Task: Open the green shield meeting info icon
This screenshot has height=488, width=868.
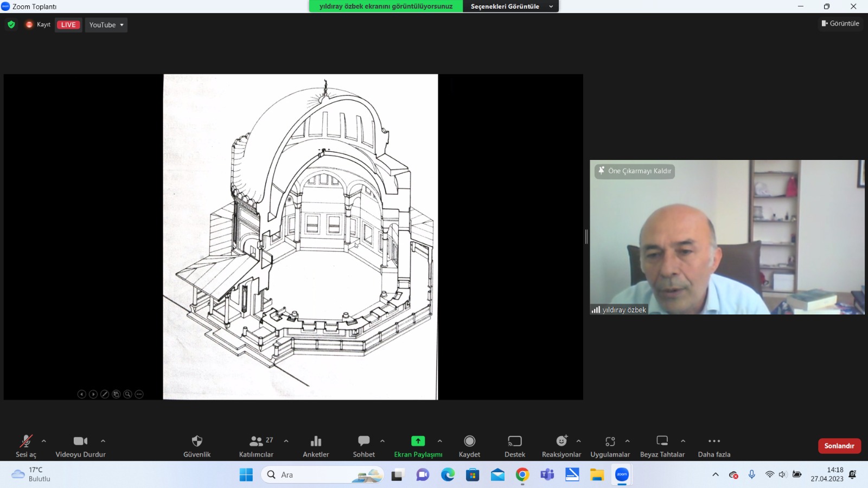Action: pyautogui.click(x=11, y=24)
